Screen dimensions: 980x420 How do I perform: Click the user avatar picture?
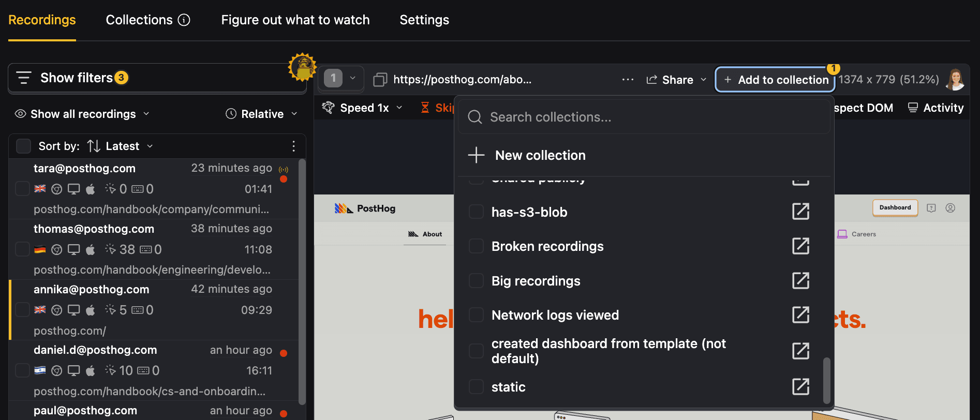955,79
